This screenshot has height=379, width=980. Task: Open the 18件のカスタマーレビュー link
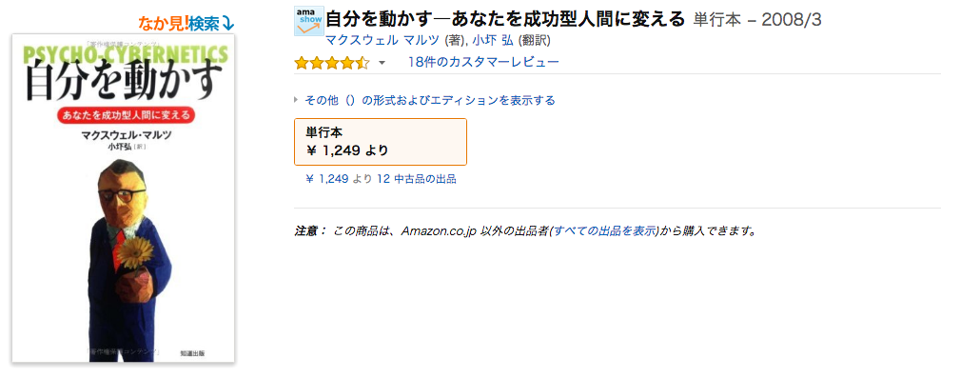click(483, 62)
